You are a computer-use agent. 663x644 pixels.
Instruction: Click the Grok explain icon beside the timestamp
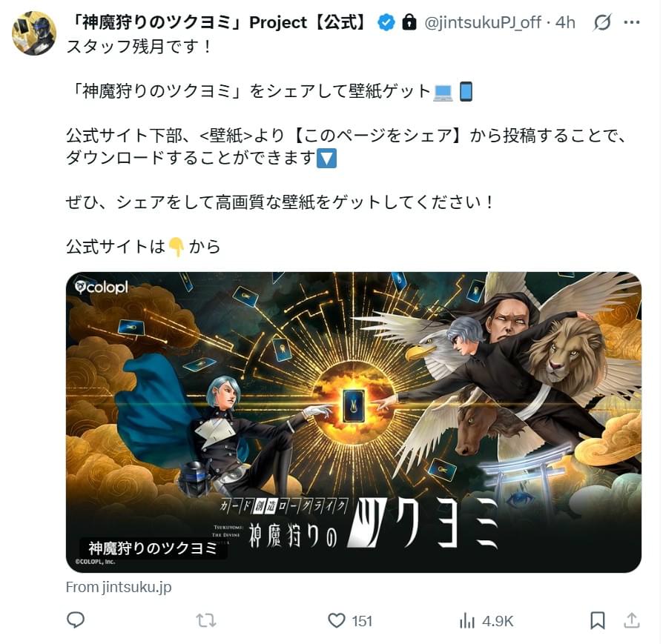pyautogui.click(x=602, y=22)
